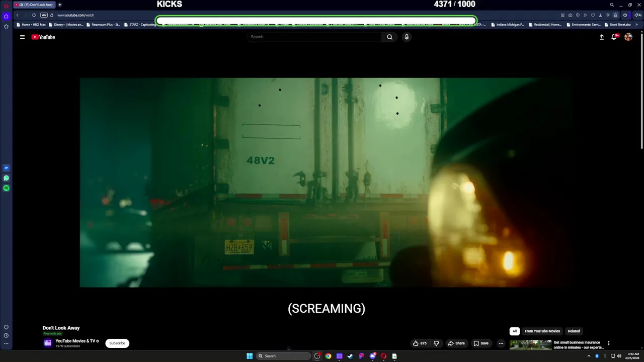Open the YouTube upload/create icon

coord(601,37)
